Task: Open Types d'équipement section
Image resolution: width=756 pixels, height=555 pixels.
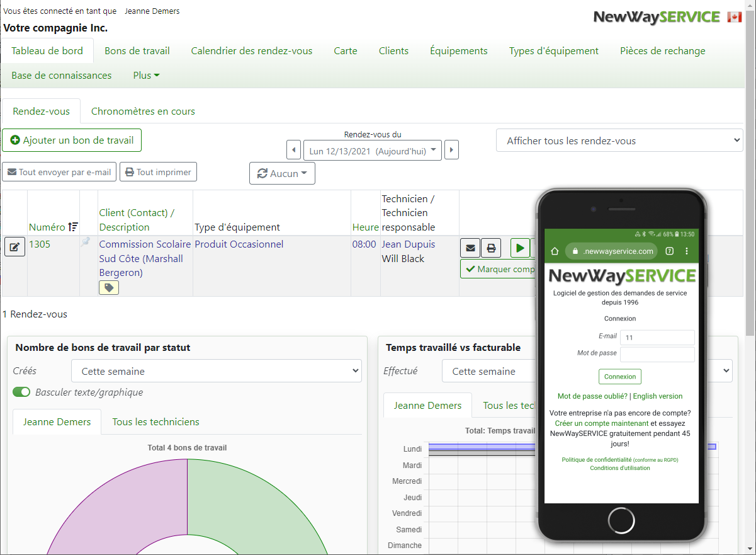Action: (x=554, y=51)
